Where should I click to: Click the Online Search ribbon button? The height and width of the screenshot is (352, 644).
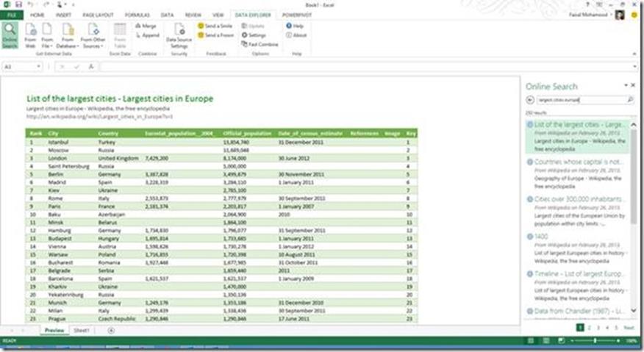[10, 36]
